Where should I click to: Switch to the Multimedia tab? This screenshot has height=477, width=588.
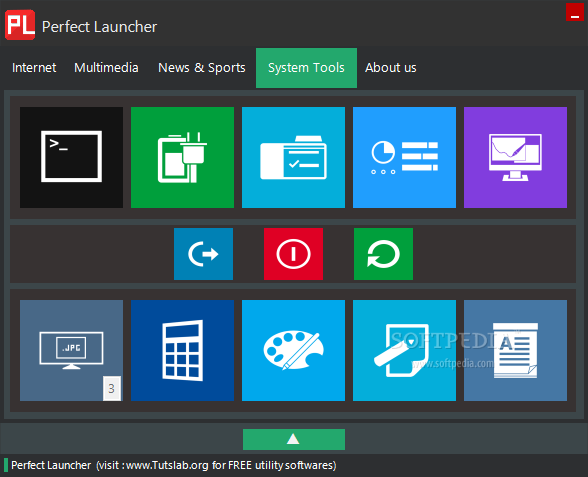coord(106,68)
